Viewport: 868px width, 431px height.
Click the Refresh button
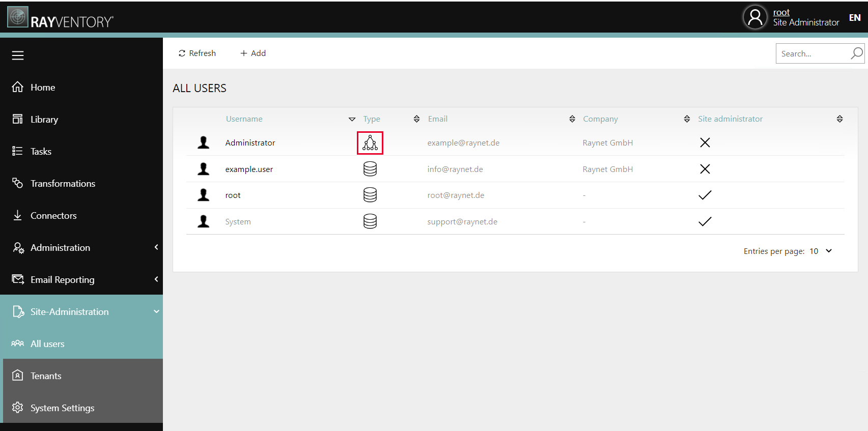click(197, 53)
